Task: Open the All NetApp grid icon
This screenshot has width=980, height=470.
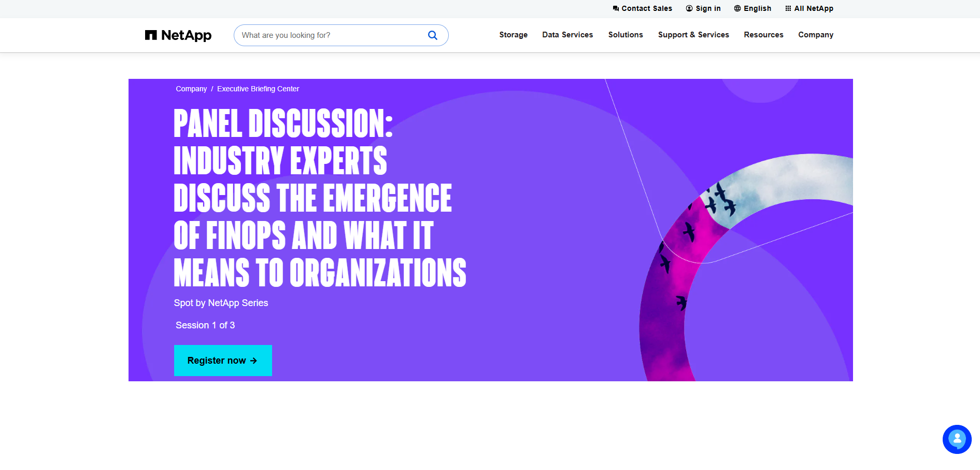Action: 788,9
